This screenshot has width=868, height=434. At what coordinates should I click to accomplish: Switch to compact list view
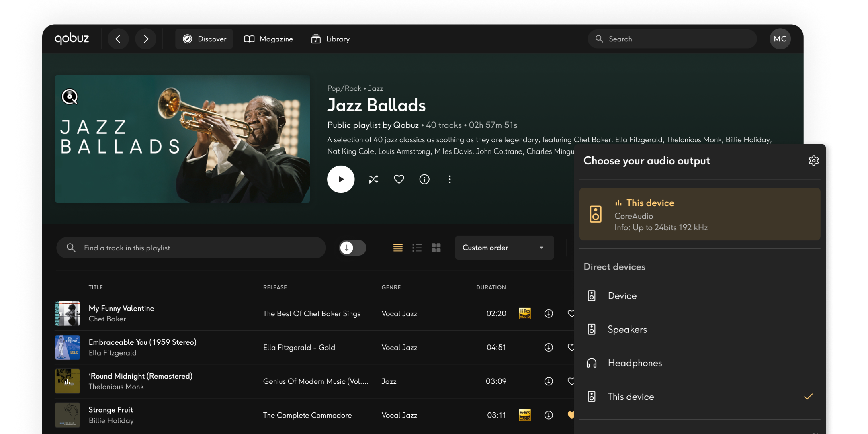pyautogui.click(x=417, y=248)
